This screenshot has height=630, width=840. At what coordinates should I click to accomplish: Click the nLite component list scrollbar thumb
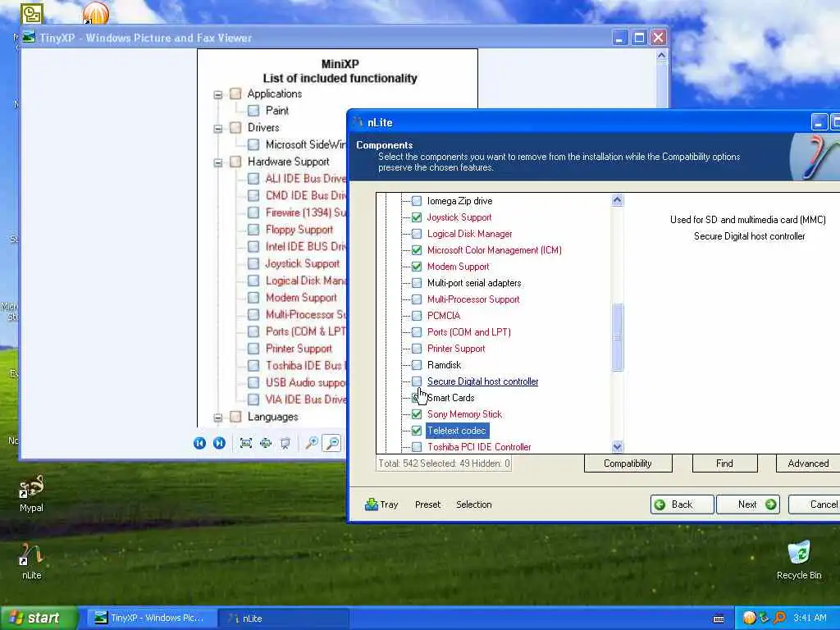pyautogui.click(x=617, y=337)
